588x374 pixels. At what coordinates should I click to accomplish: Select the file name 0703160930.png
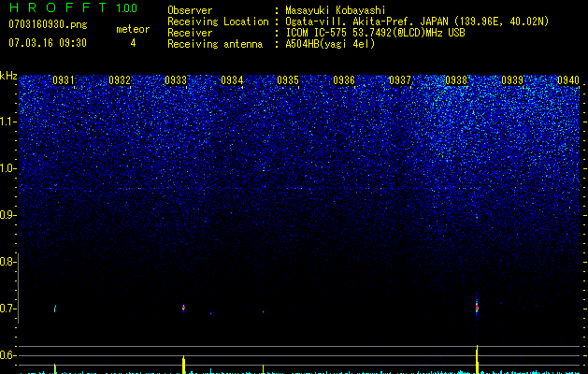(x=48, y=24)
